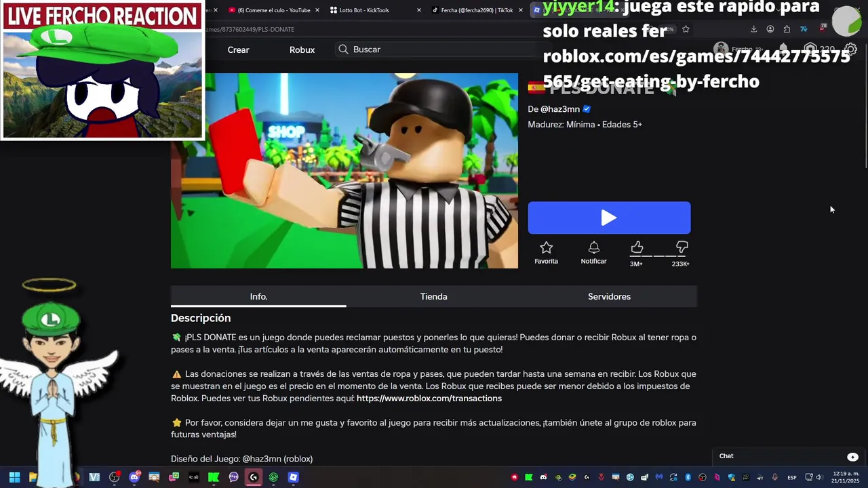Switch to Fercha TikTok browser tab

tap(477, 10)
